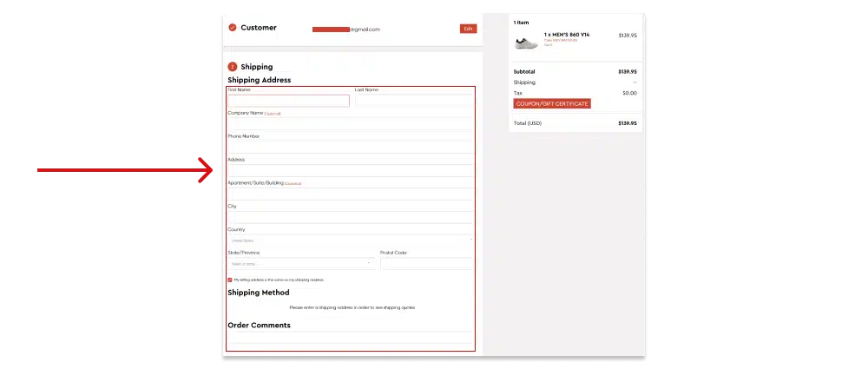Click the MEN'S 860 V14 product name

click(x=566, y=35)
